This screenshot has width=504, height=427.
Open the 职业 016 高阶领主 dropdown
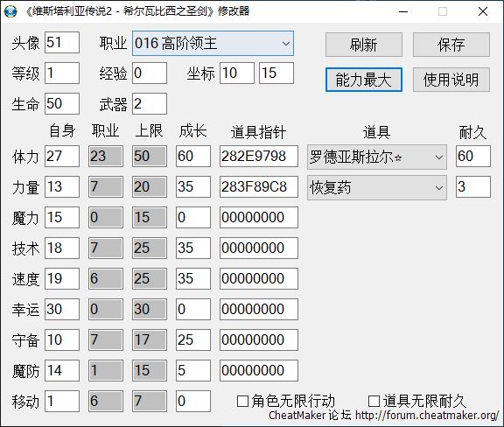(x=213, y=44)
